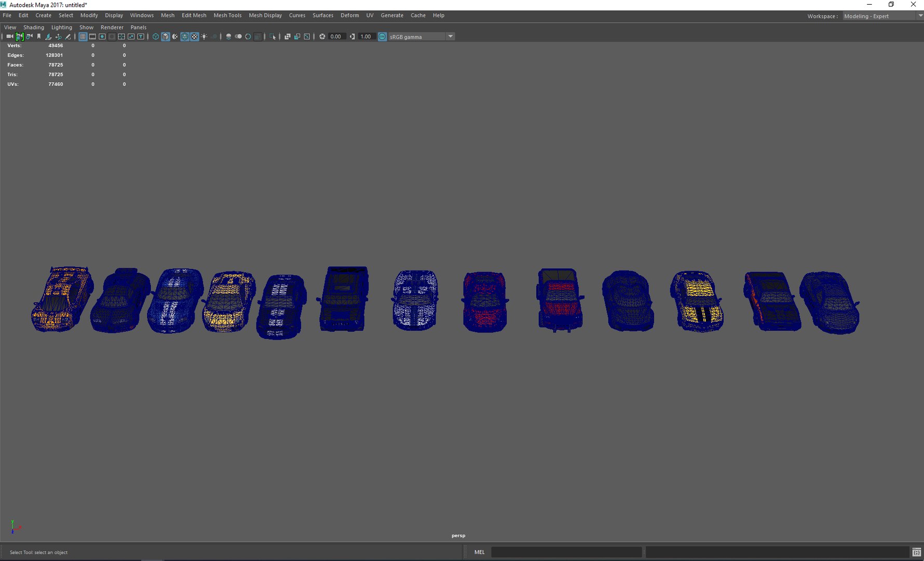Open Camera Attributes from panel toolbar
This screenshot has height=561, width=924.
pos(29,36)
